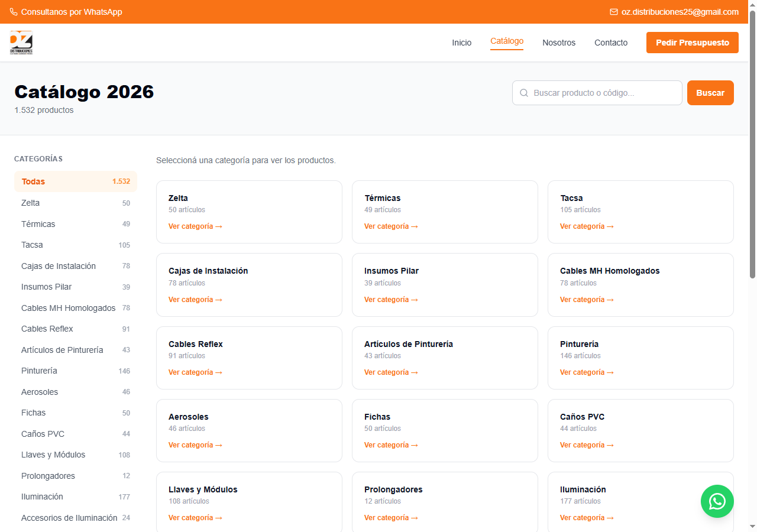Select Pinturería in the sidebar list
The width and height of the screenshot is (757, 532).
point(76,371)
